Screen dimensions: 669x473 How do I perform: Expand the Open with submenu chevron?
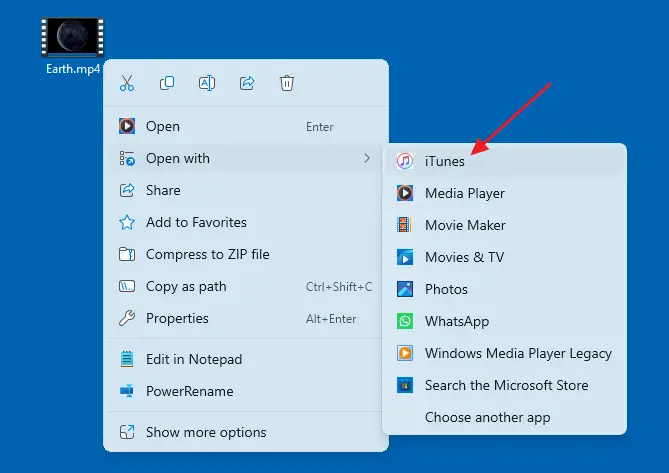(x=367, y=158)
